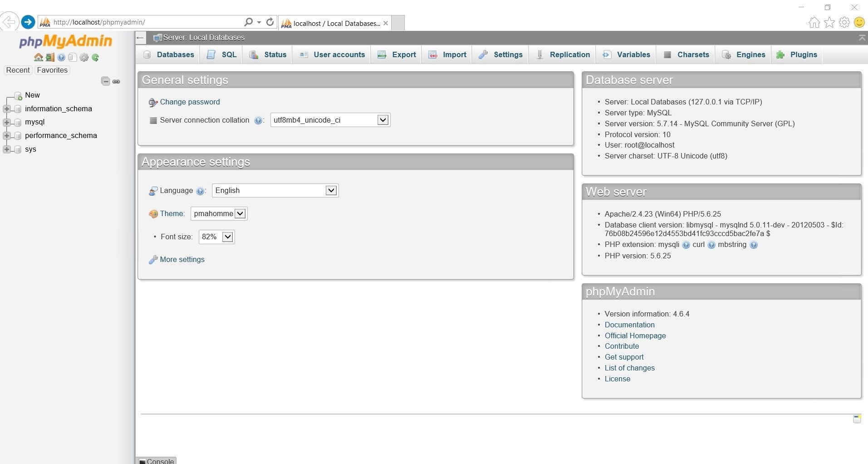Expand the performance_schema database node
868x464 pixels.
(x=6, y=136)
